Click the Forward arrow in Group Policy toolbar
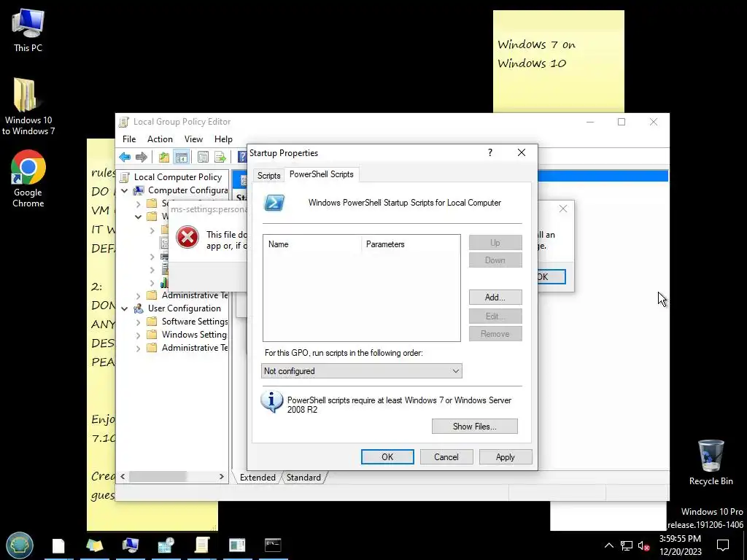 point(142,157)
